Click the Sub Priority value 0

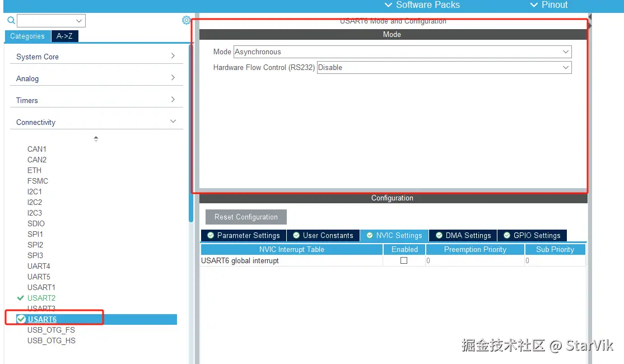tap(527, 260)
